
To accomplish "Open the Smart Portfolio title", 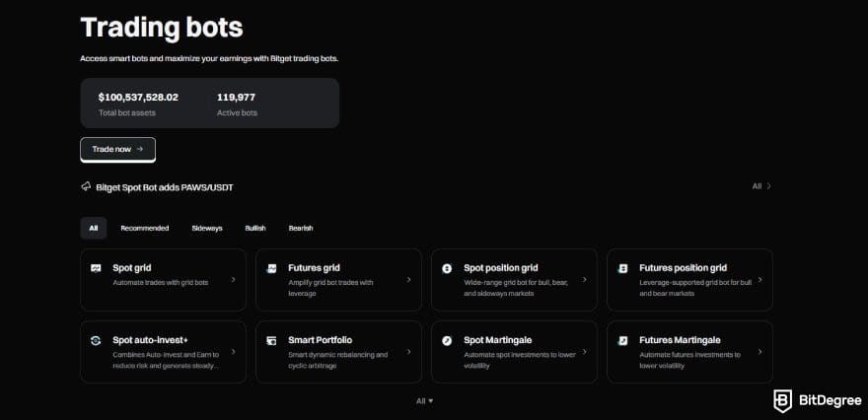I will [320, 340].
